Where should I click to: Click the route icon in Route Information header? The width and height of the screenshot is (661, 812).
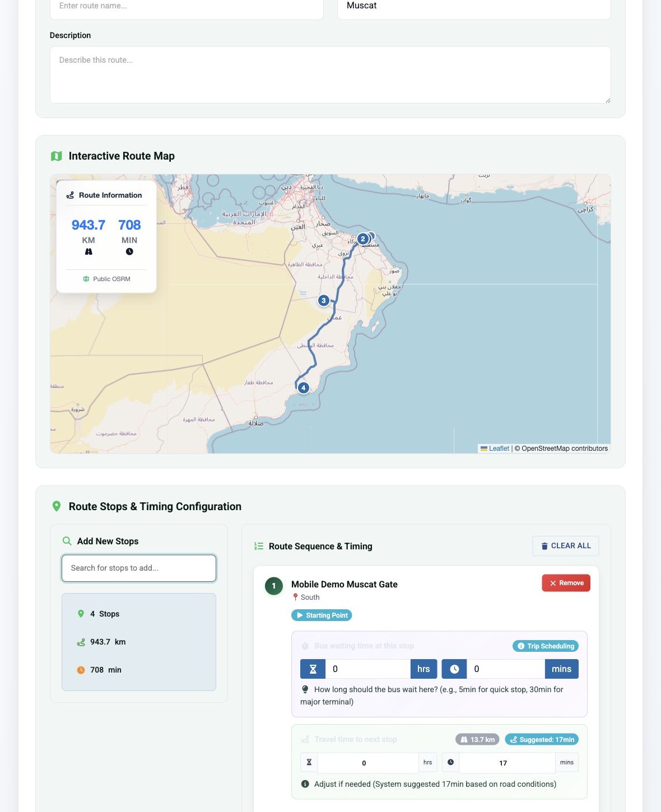(x=70, y=195)
